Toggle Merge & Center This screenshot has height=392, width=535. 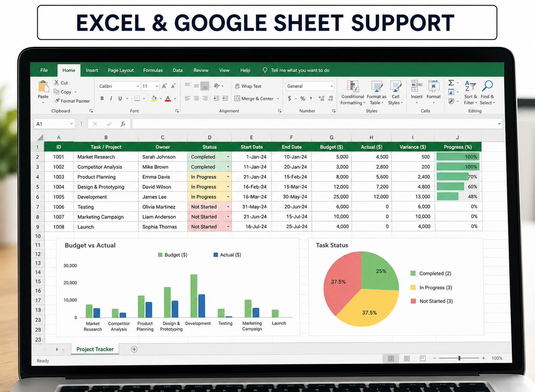click(254, 99)
